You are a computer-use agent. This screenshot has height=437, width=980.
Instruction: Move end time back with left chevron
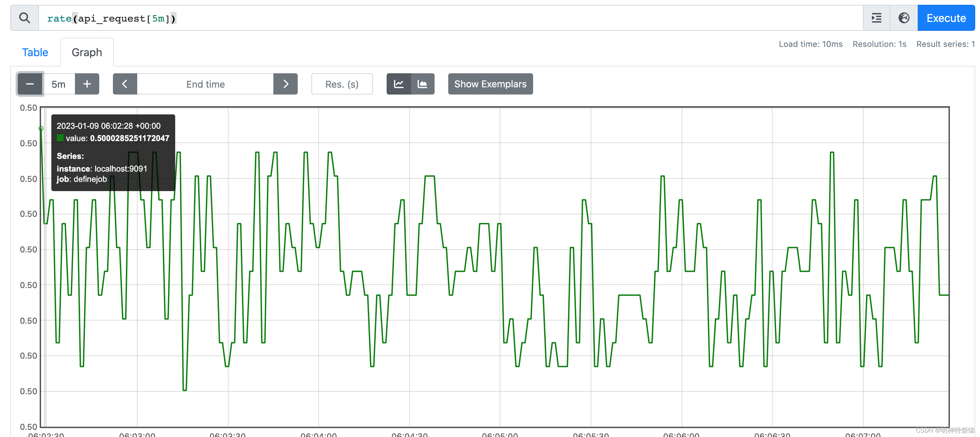click(x=125, y=84)
